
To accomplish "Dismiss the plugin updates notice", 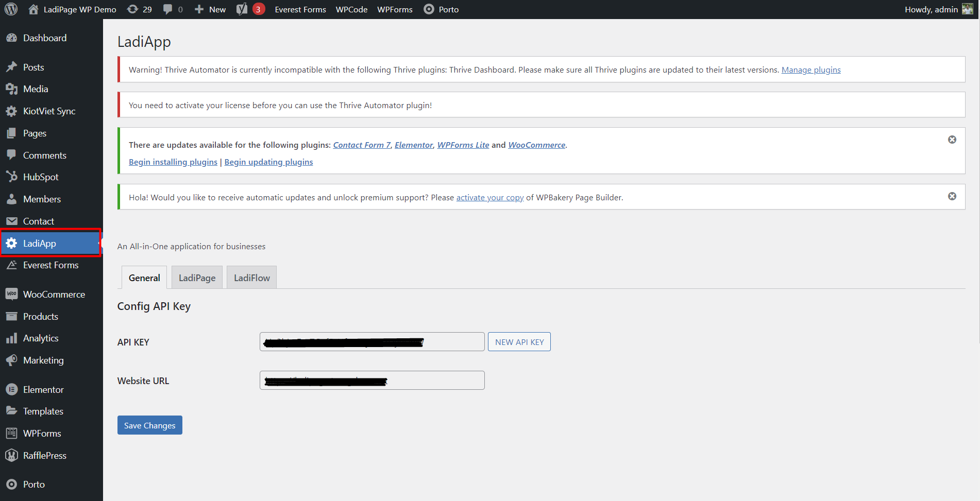I will (952, 140).
